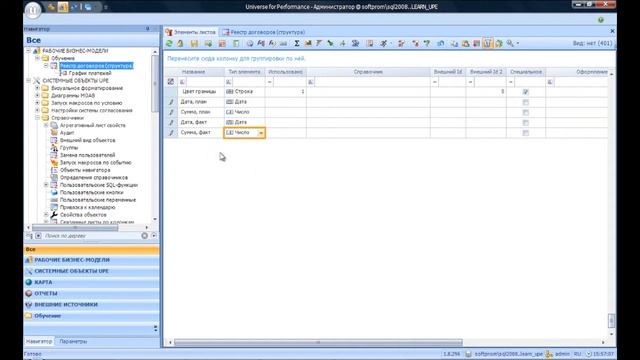Image resolution: width=640 pixels, height=360 pixels.
Task: Close the active document tab with X
Action: pos(612,31)
